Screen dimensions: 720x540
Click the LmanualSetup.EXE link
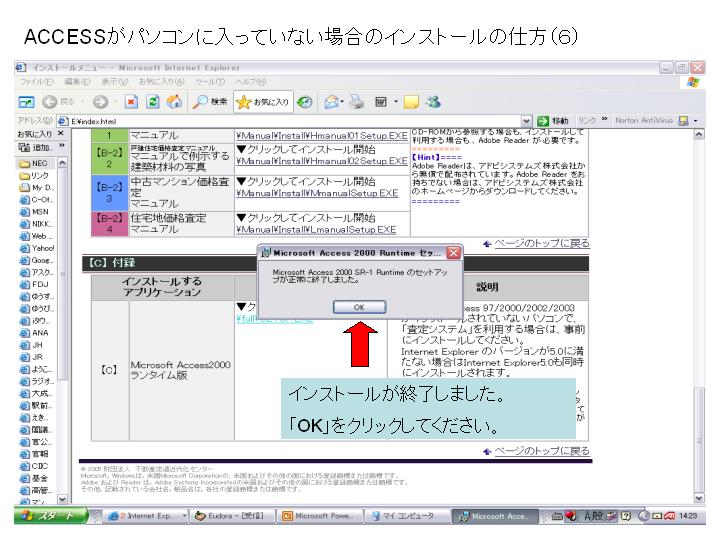coord(316,230)
